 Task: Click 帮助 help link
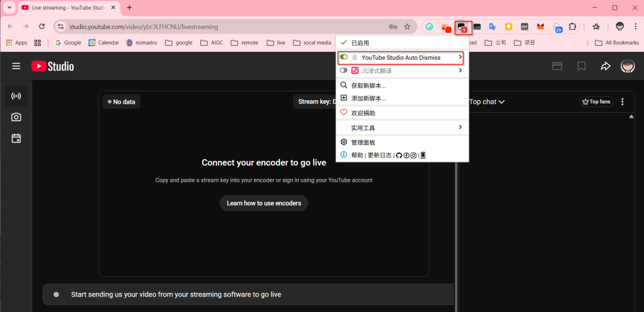[x=357, y=155]
